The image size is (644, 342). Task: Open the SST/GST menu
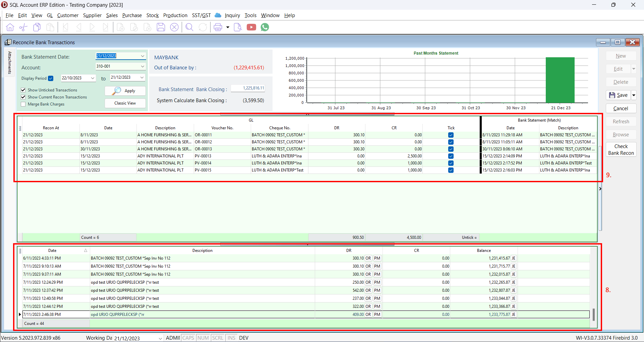(x=201, y=15)
